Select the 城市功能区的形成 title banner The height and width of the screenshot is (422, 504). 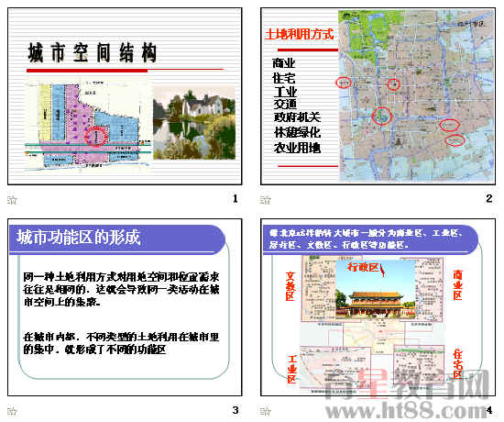point(117,239)
